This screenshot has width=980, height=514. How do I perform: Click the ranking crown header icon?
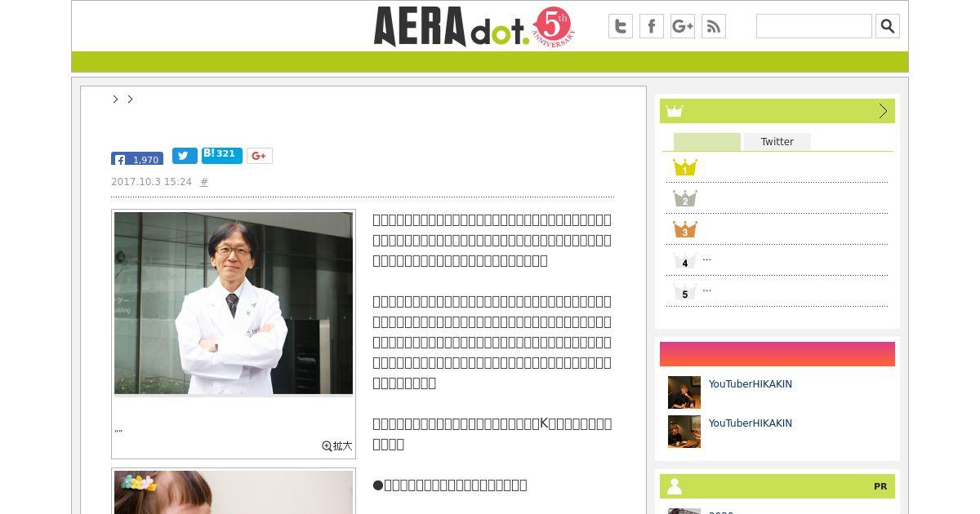[674, 111]
